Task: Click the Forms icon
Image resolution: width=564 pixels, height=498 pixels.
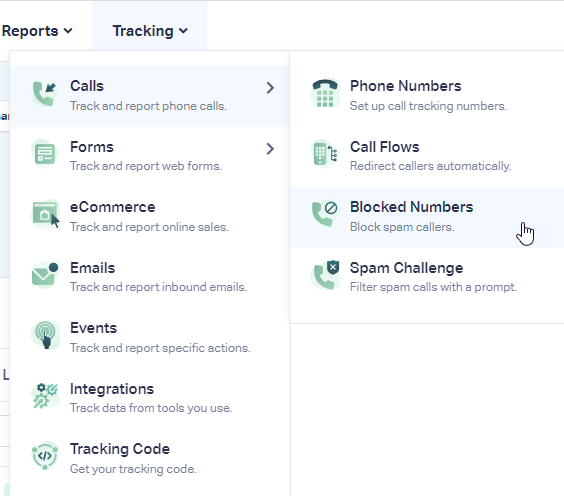Action: [x=45, y=154]
